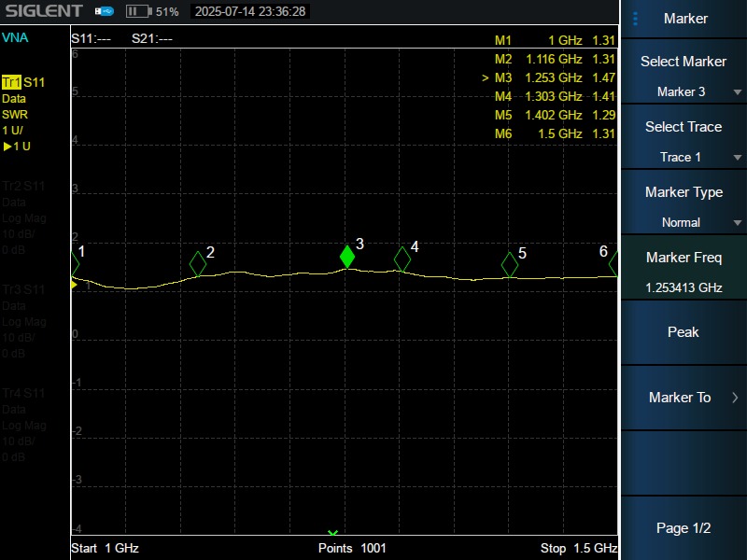Open the Select Trace dropdown showing Trace 1
Viewport: 747px width, 560px height.
click(x=684, y=136)
